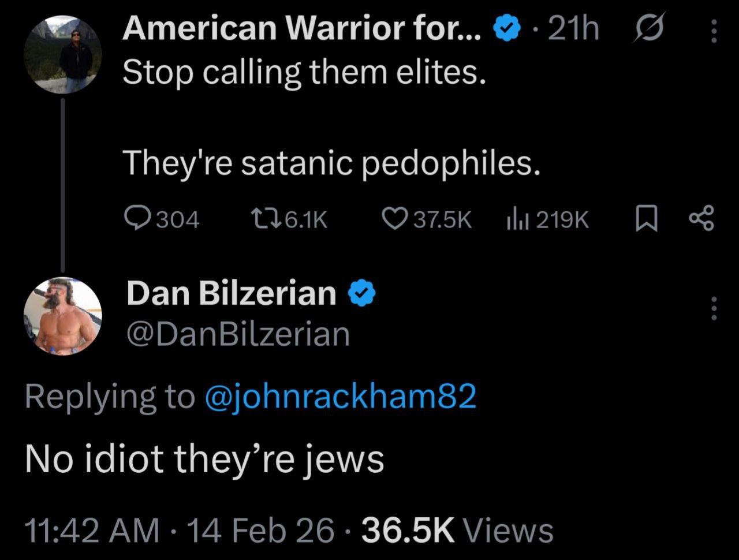Click the "American Warrior for..." display name
This screenshot has height=560, width=739.
point(301,28)
